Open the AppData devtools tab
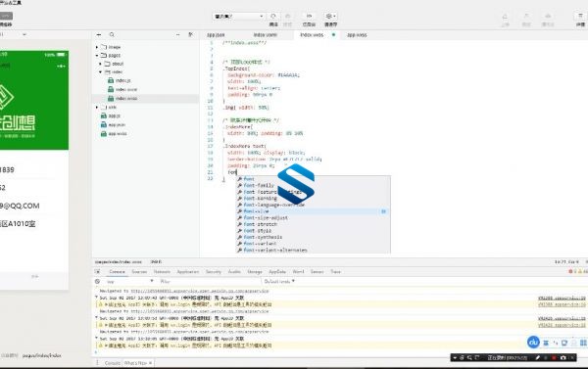Screen dimensions: 588x369 tap(277, 271)
